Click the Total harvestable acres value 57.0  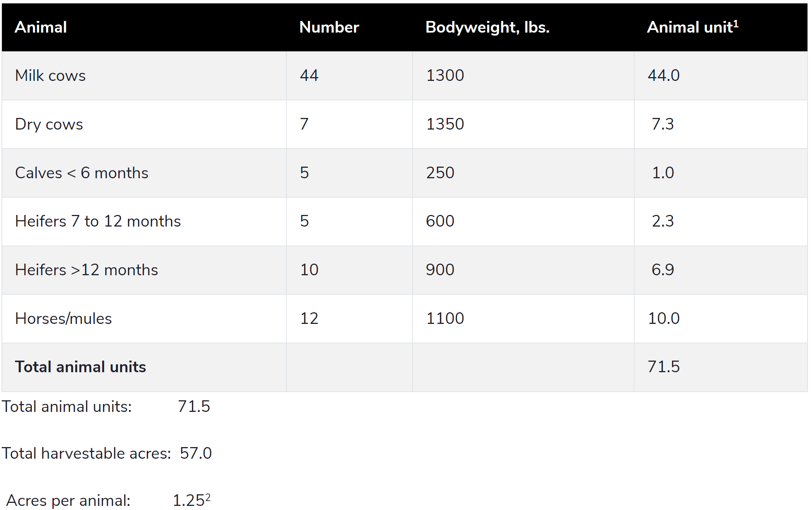click(196, 453)
